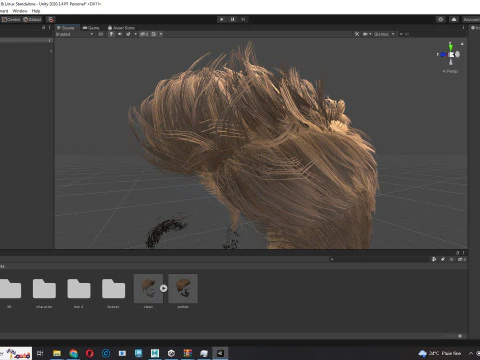Viewport: 480px width, 360px height.
Task: Select the hair model asset thumbnail
Action: (x=148, y=289)
